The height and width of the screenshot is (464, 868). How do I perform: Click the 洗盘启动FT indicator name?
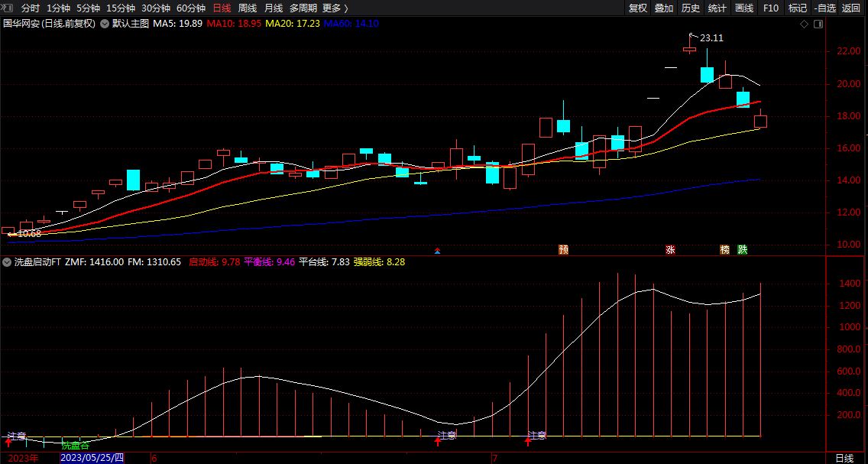coord(37,262)
